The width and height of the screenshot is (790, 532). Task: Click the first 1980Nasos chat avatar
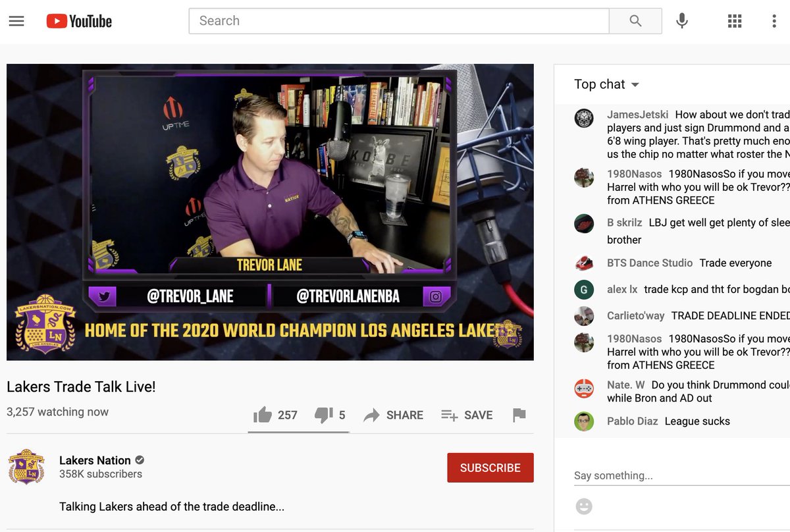tap(584, 178)
